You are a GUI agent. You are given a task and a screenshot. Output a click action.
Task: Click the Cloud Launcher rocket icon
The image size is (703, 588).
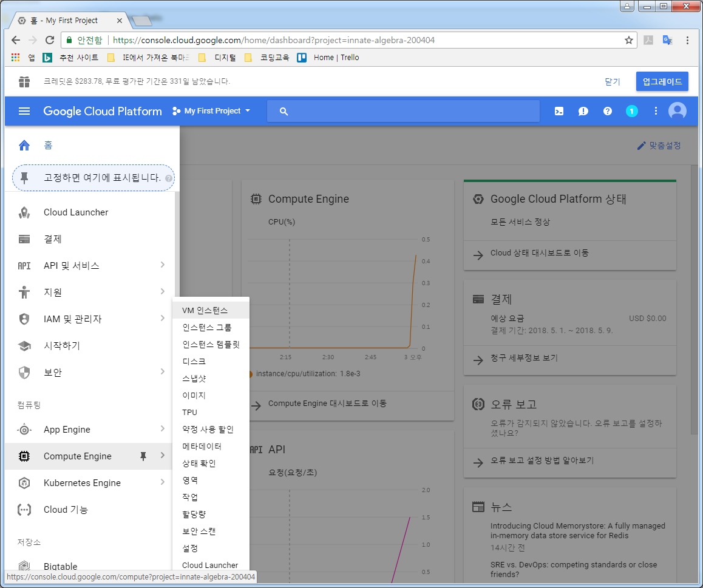[24, 212]
